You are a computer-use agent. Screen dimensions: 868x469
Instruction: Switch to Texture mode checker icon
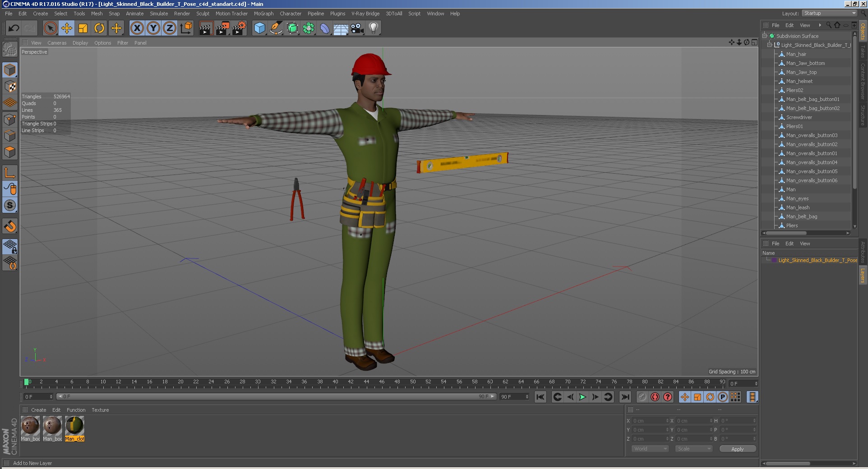point(10,86)
